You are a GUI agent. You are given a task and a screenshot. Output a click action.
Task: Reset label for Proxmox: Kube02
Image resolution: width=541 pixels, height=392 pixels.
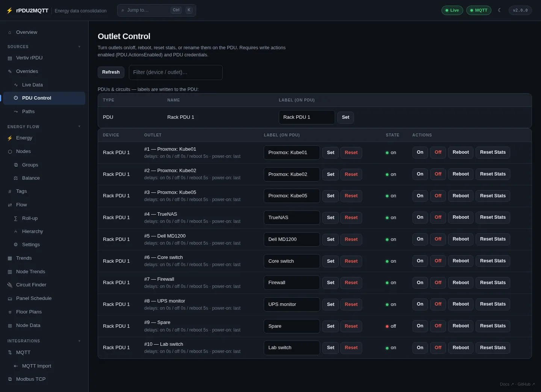(351, 174)
